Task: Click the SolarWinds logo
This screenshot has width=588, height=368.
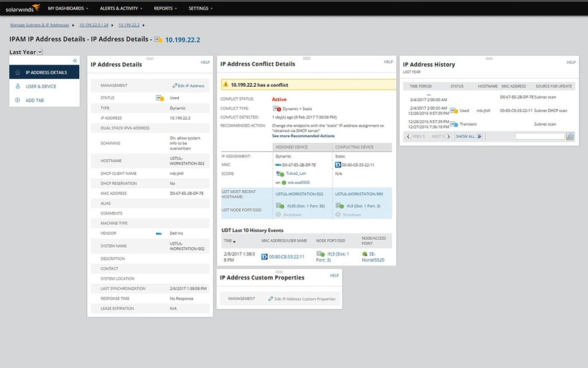Action: point(21,8)
